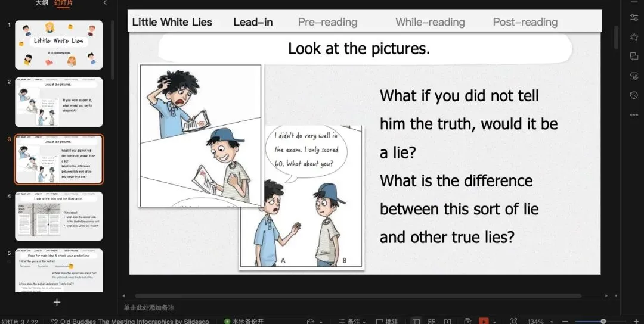The image size is (644, 324).
Task: Open the input language icon dropdown in status bar
Action: pyautogui.click(x=314, y=322)
